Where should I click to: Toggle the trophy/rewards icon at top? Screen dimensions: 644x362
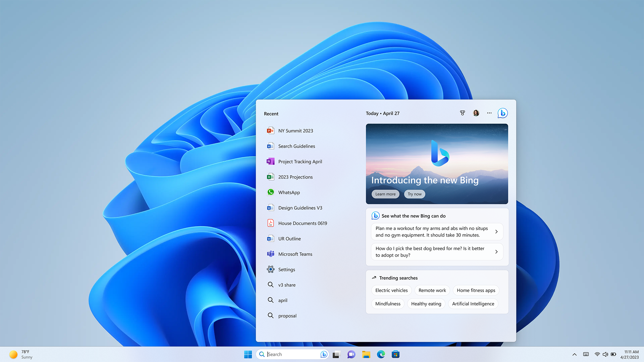point(462,113)
